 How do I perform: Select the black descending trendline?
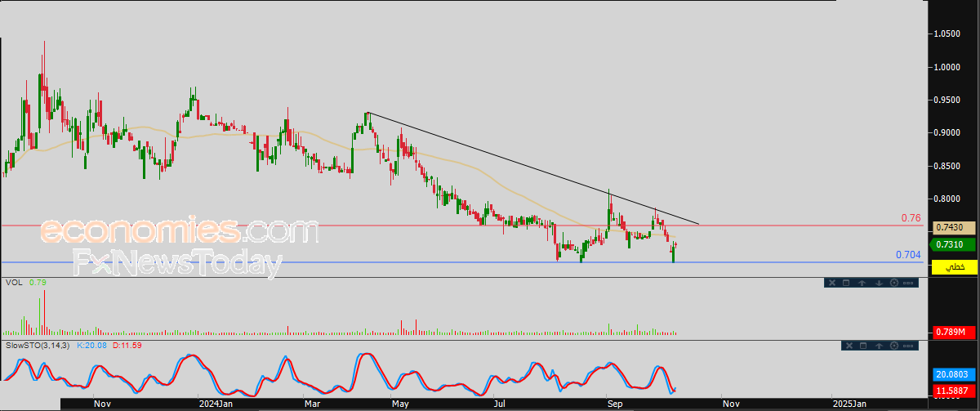(533, 168)
